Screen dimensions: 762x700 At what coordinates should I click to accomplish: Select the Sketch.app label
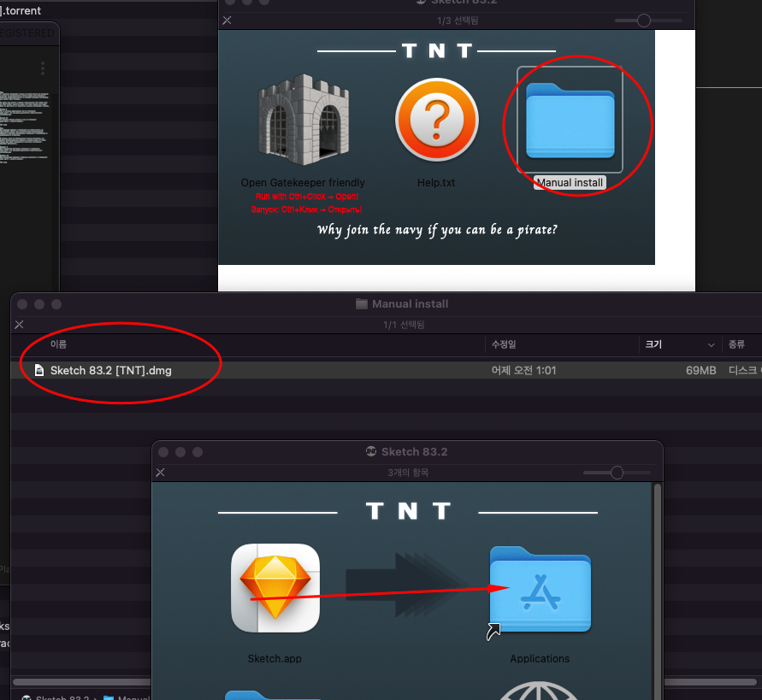pos(275,659)
